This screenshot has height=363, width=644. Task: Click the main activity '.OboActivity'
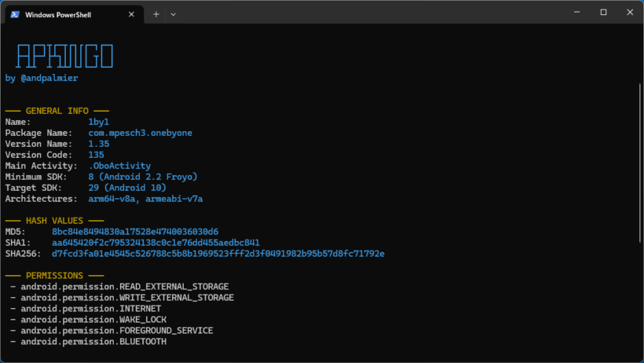point(119,166)
